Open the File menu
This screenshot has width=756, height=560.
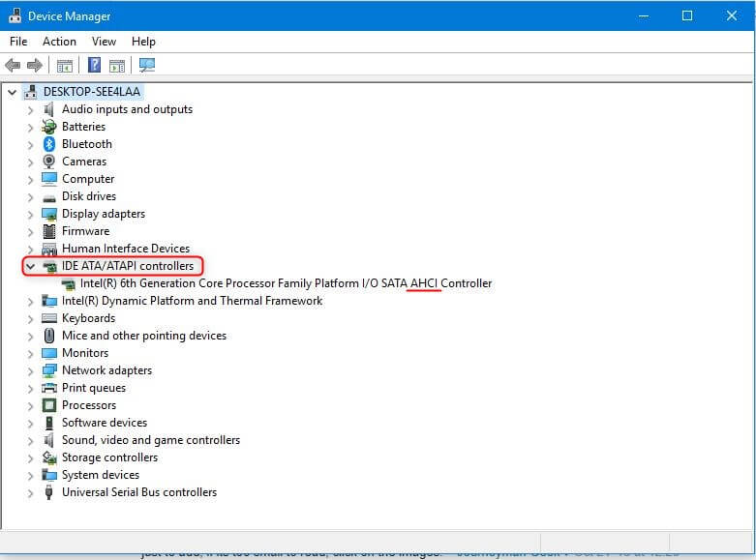(x=18, y=42)
